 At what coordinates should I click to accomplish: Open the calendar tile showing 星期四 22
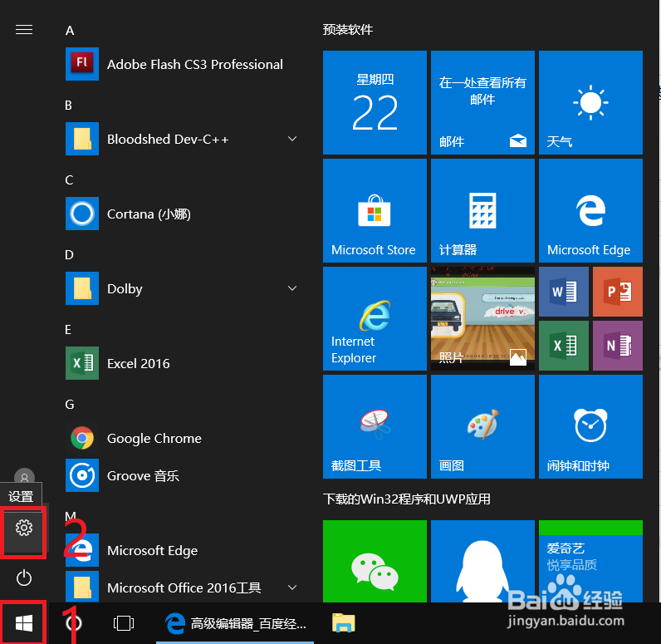(375, 102)
